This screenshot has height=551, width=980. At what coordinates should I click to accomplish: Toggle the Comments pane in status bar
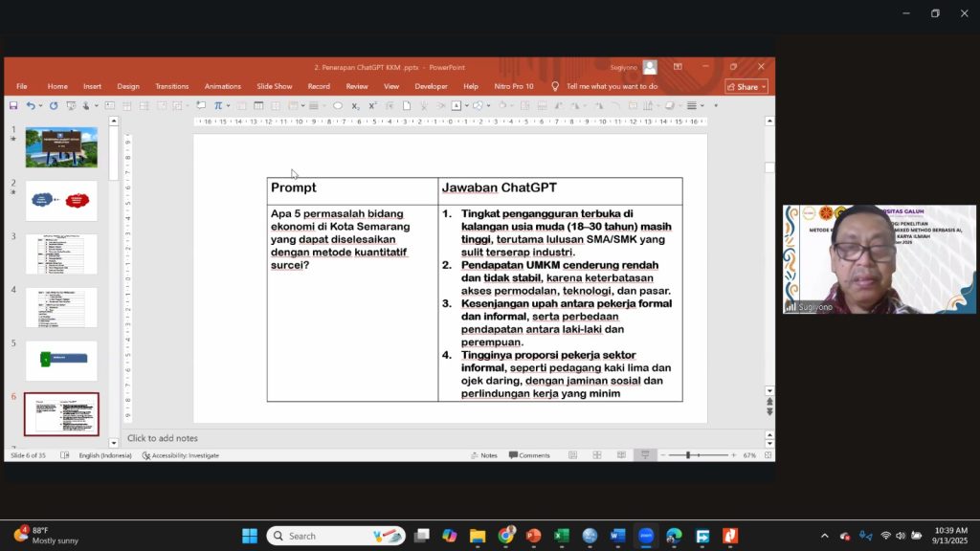[529, 455]
